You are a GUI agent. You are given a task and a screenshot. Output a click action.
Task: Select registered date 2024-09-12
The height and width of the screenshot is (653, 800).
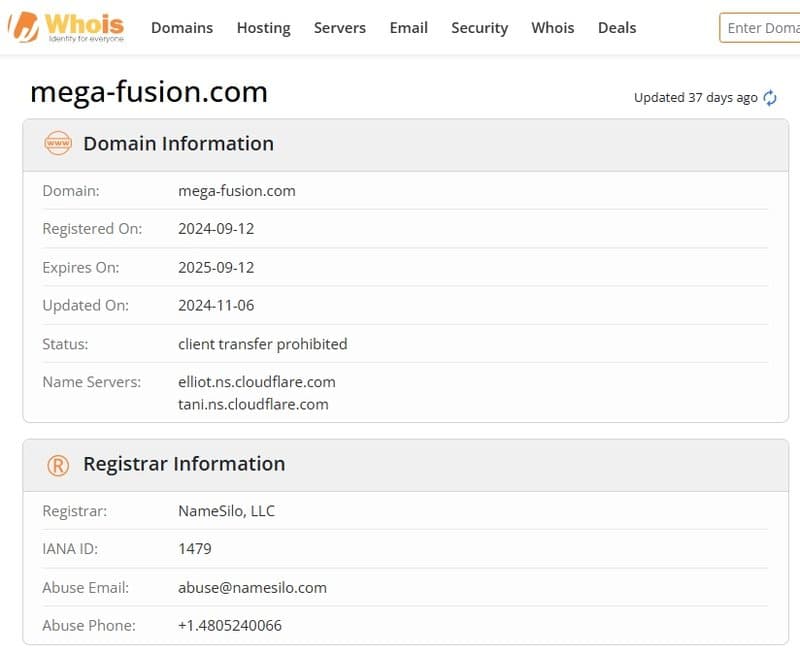click(216, 229)
